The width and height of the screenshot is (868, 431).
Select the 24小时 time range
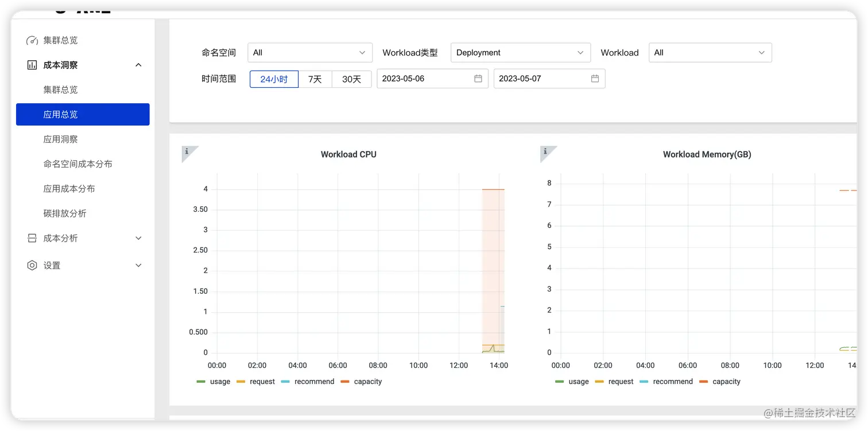[274, 79]
